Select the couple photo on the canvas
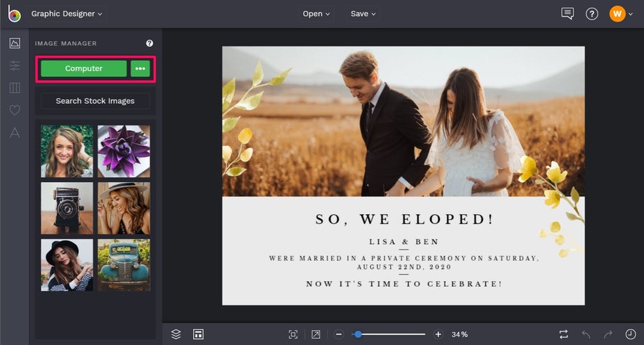The image size is (644, 345). pyautogui.click(x=403, y=121)
